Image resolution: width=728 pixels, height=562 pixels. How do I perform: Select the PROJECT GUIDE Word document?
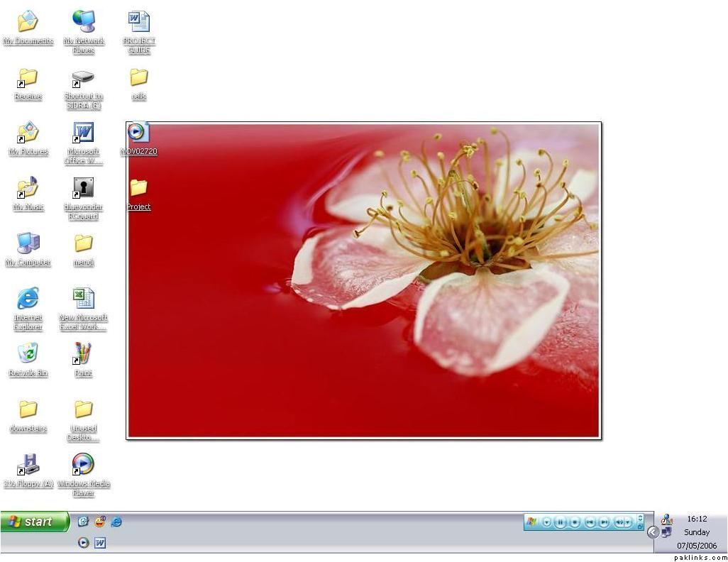point(138,22)
